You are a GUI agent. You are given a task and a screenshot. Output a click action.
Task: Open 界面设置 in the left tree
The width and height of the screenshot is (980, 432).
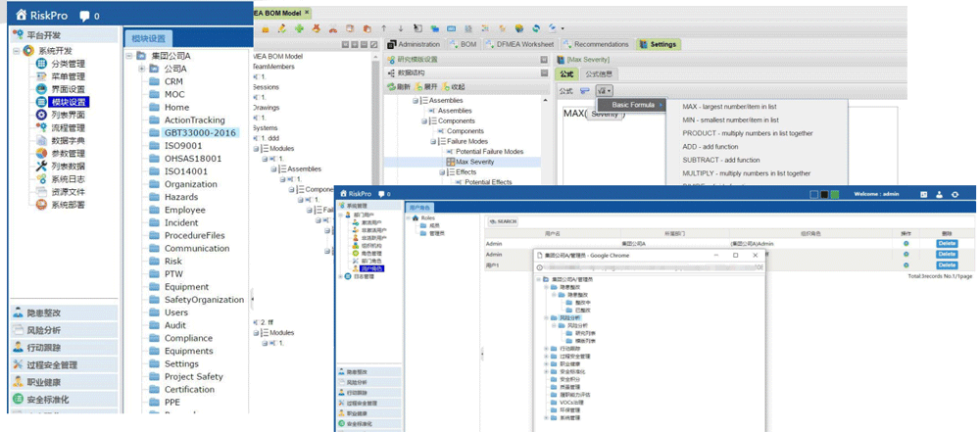68,89
